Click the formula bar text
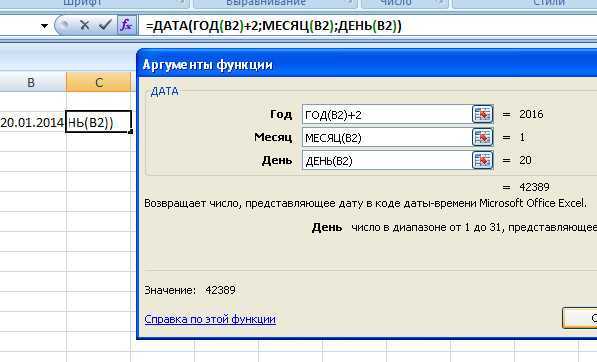The height and width of the screenshot is (362, 597). point(273,26)
